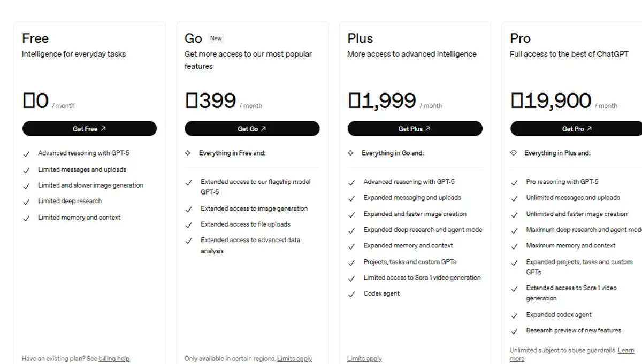The image size is (642, 364).
Task: Click sparkle icon beside Everything in Free
Action: point(188,153)
